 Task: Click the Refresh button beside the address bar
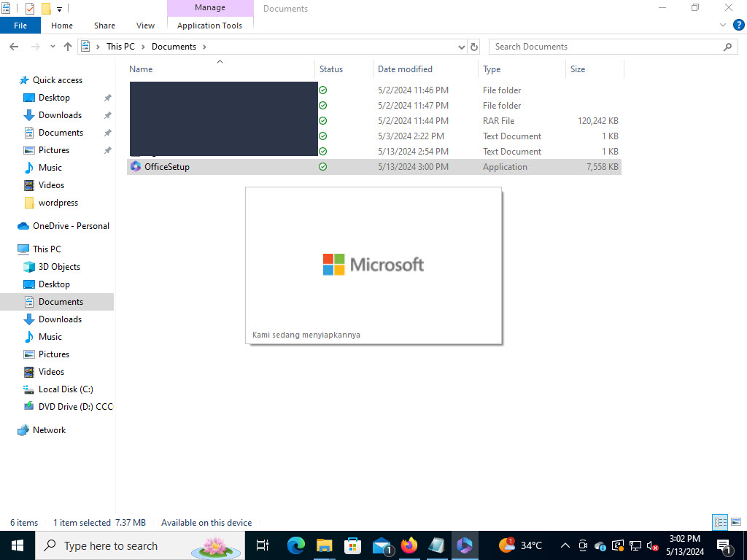click(474, 46)
